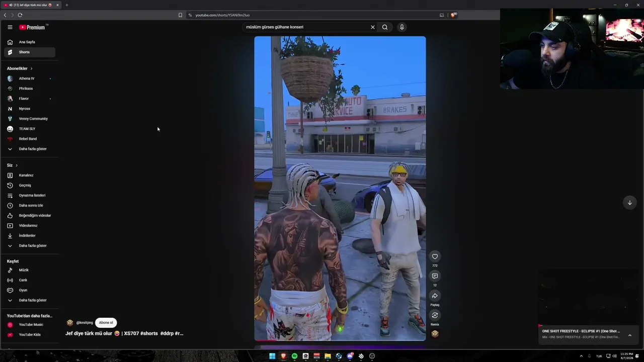Open the TEAM SLY channel
Viewport: 644px width, 362px height.
(30, 129)
